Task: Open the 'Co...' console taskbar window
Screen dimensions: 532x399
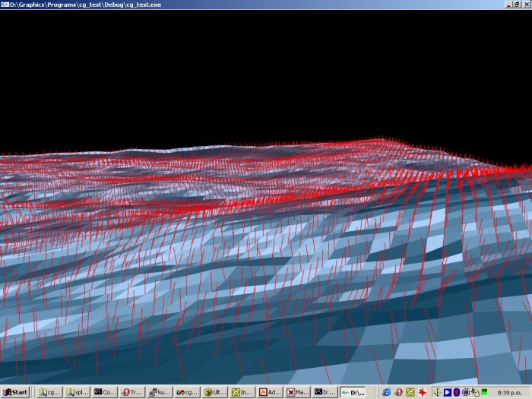Action: [105, 392]
